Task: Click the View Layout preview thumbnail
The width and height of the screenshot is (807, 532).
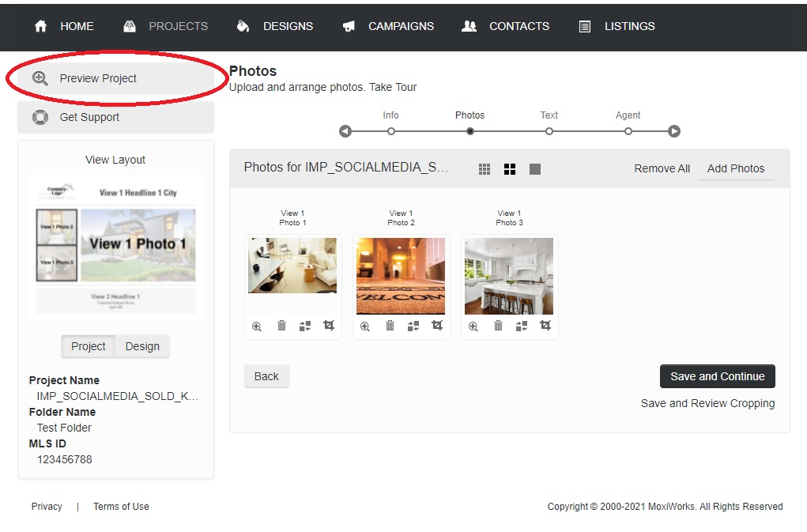Action: (x=115, y=245)
